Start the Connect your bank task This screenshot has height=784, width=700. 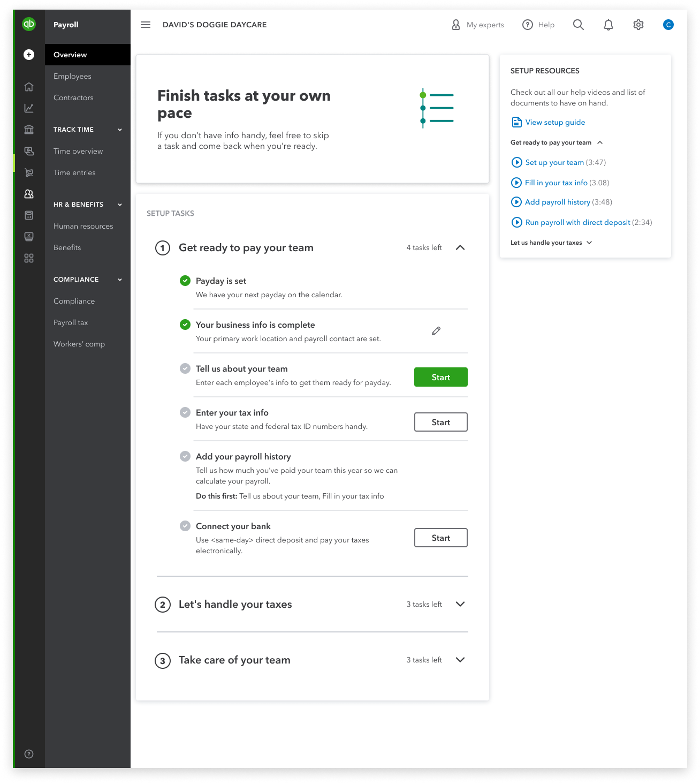(441, 538)
